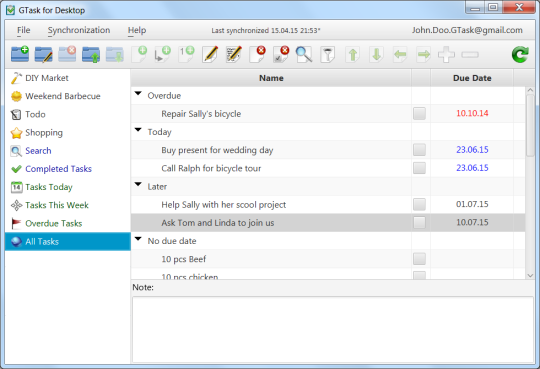Edit task list with folder pencil icon
Image resolution: width=540 pixels, height=369 pixels.
tap(43, 54)
